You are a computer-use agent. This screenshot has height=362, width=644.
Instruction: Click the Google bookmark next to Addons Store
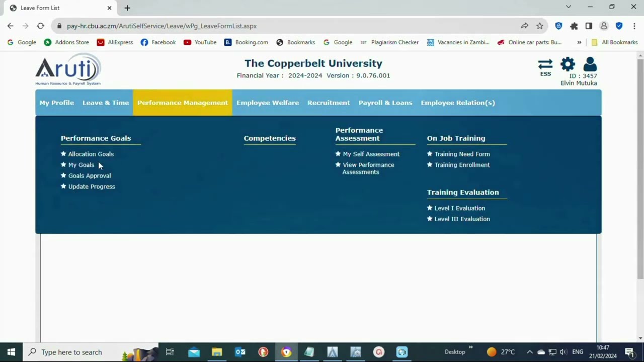[x=22, y=42]
